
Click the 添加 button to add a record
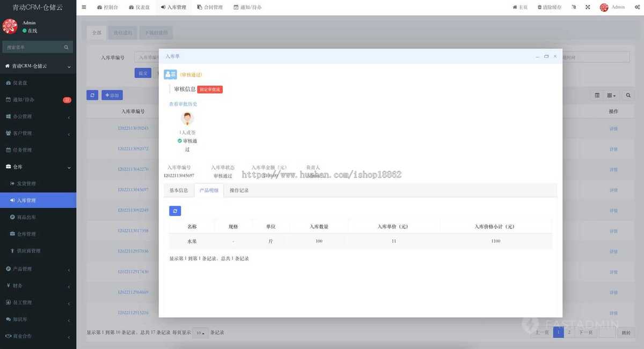112,95
